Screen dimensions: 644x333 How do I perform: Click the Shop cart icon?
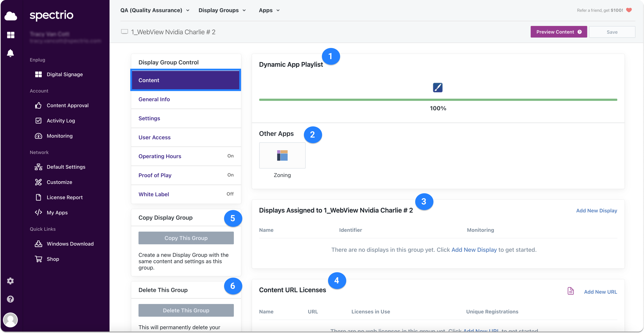(38, 259)
